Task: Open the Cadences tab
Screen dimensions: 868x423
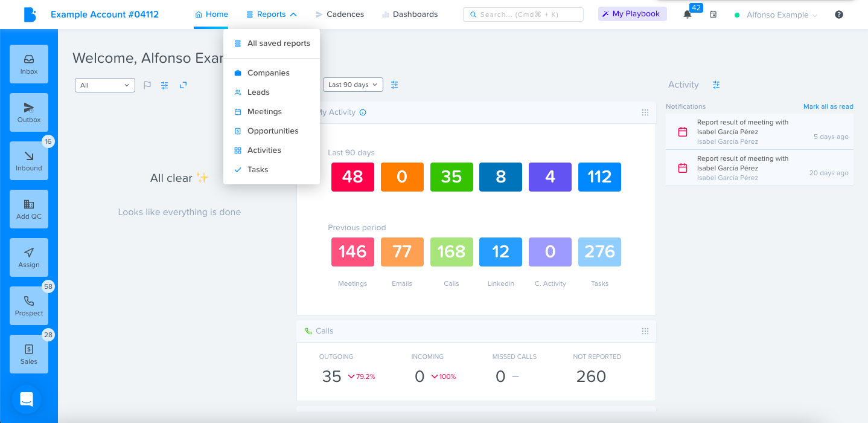Action: [340, 15]
